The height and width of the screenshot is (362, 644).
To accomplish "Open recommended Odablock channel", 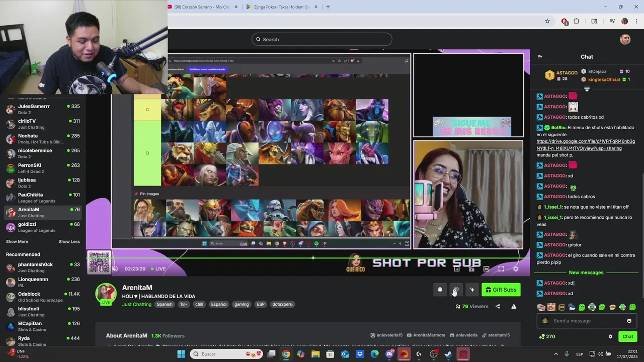I will click(x=43, y=297).
